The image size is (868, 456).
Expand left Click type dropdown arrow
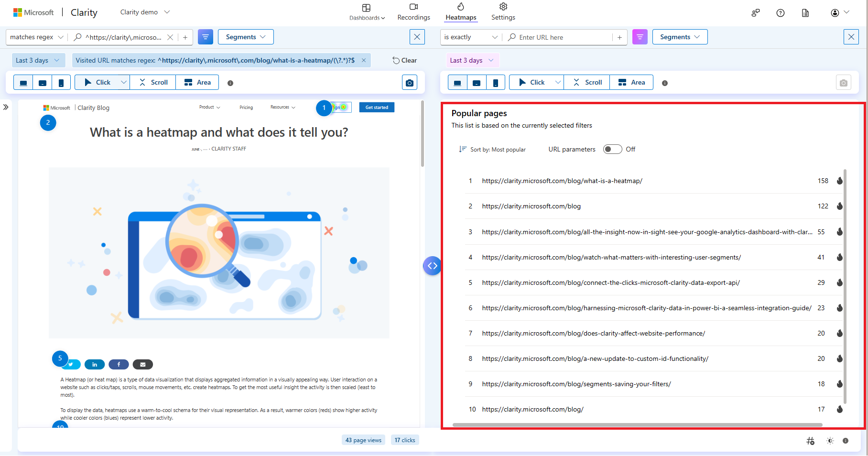tap(124, 82)
